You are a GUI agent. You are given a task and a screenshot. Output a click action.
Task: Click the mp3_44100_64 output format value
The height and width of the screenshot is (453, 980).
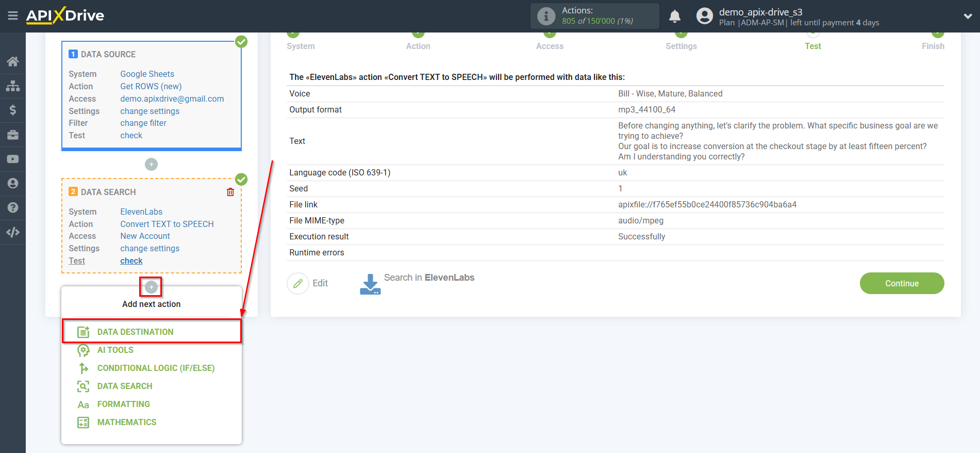point(646,109)
